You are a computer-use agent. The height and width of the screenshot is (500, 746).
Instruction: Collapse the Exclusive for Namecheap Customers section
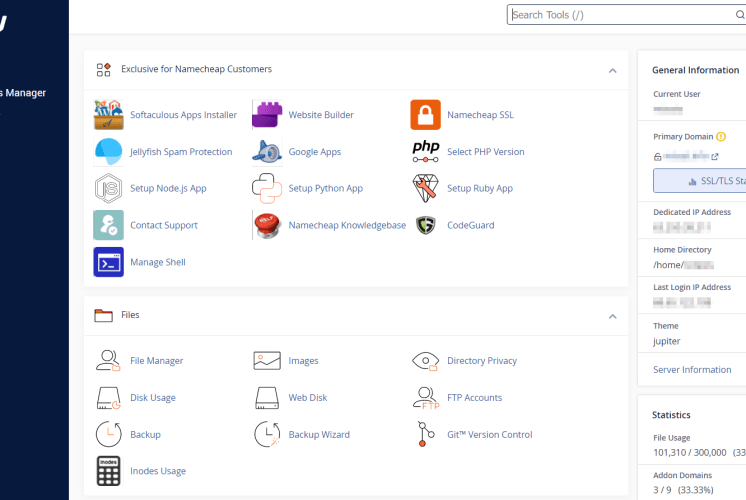coord(612,71)
